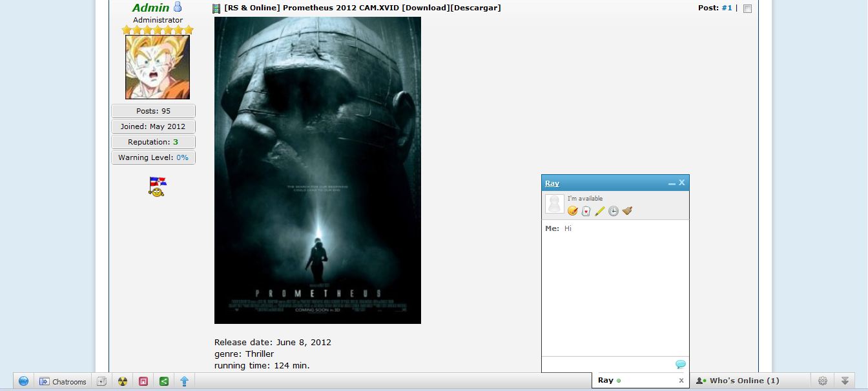Close the Ray chat tab

[x=681, y=381]
